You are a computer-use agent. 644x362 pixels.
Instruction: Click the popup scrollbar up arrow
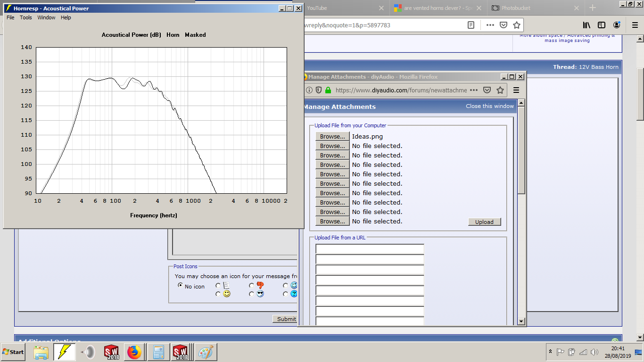click(521, 102)
